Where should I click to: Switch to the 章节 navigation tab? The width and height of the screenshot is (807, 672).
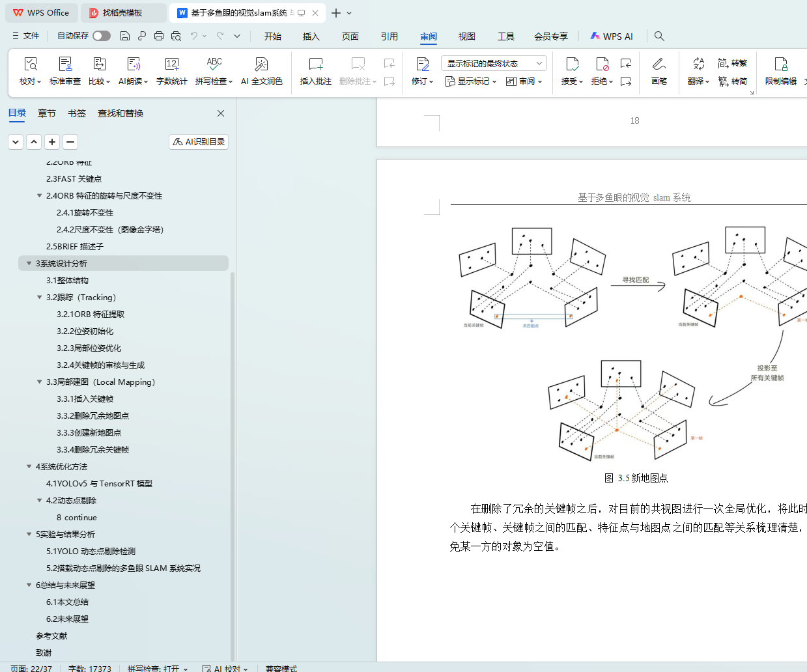47,113
